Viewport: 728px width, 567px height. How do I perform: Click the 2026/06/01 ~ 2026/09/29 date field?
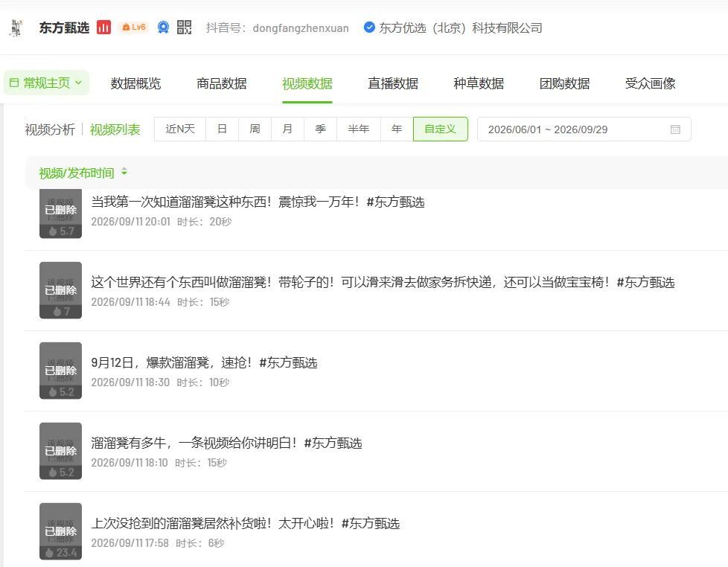pyautogui.click(x=584, y=129)
